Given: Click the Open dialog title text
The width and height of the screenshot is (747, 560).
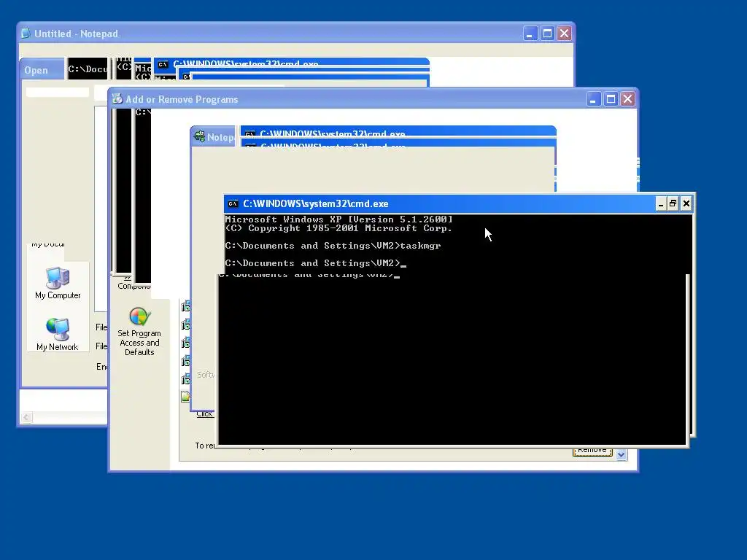Looking at the screenshot, I should click(36, 71).
